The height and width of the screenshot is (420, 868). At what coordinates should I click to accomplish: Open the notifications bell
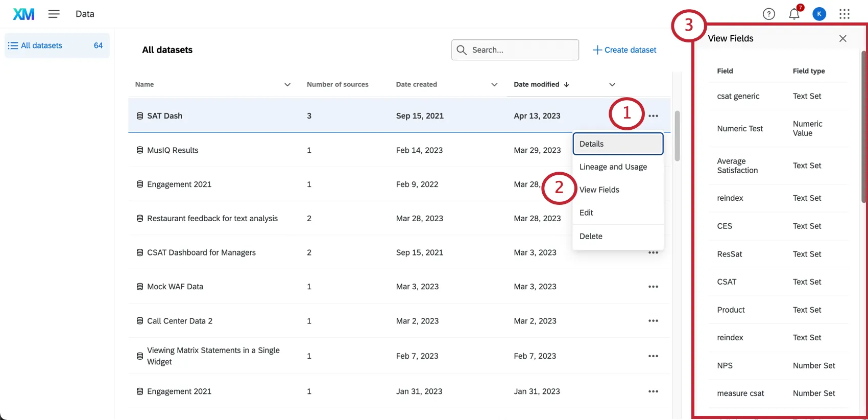[x=794, y=14]
